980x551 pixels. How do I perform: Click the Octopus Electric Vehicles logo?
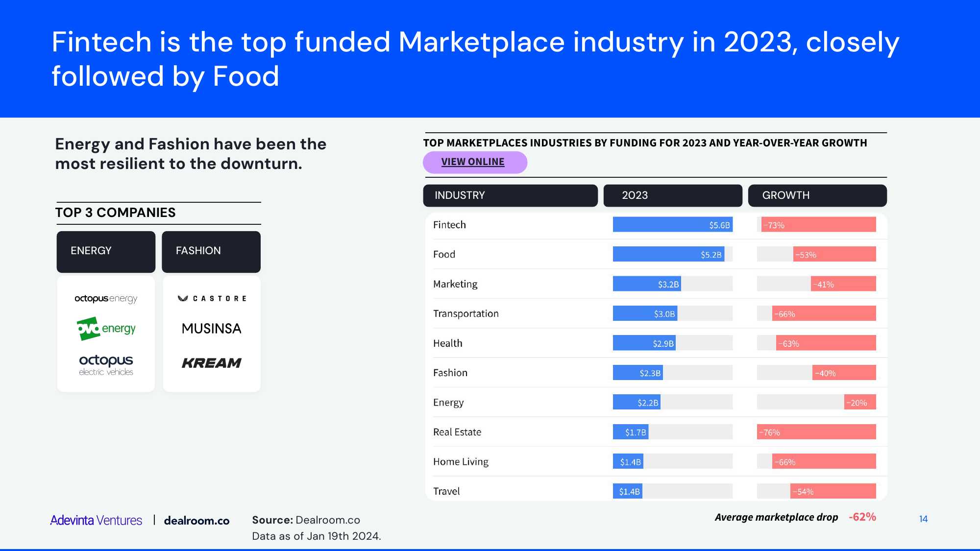[106, 365]
